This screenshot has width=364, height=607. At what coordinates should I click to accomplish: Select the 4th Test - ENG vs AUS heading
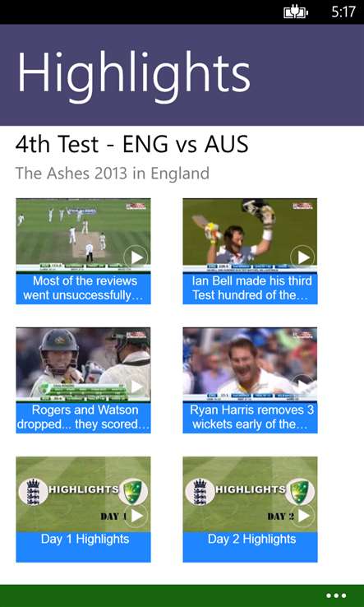click(132, 145)
